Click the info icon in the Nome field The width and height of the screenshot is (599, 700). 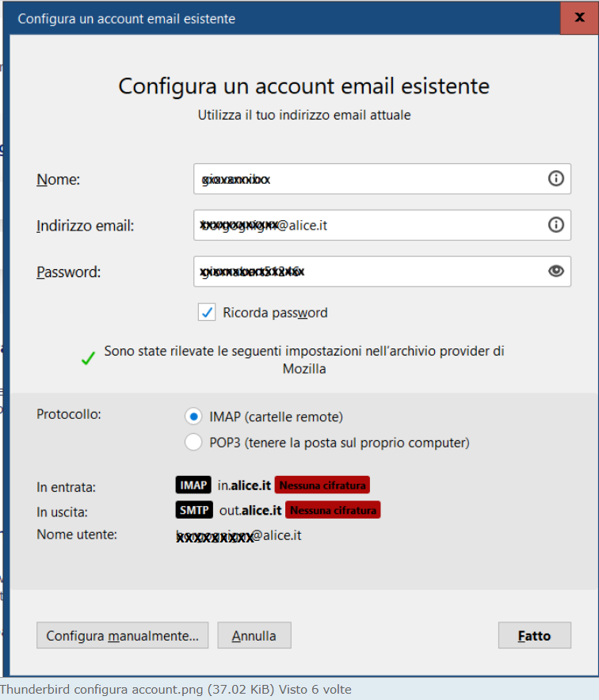tap(556, 179)
